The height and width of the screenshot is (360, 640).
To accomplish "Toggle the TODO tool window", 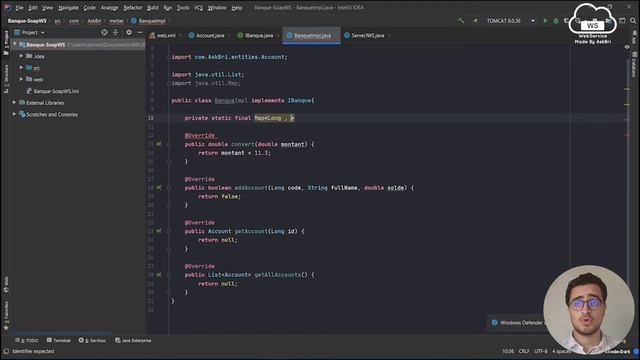I will pyautogui.click(x=27, y=340).
